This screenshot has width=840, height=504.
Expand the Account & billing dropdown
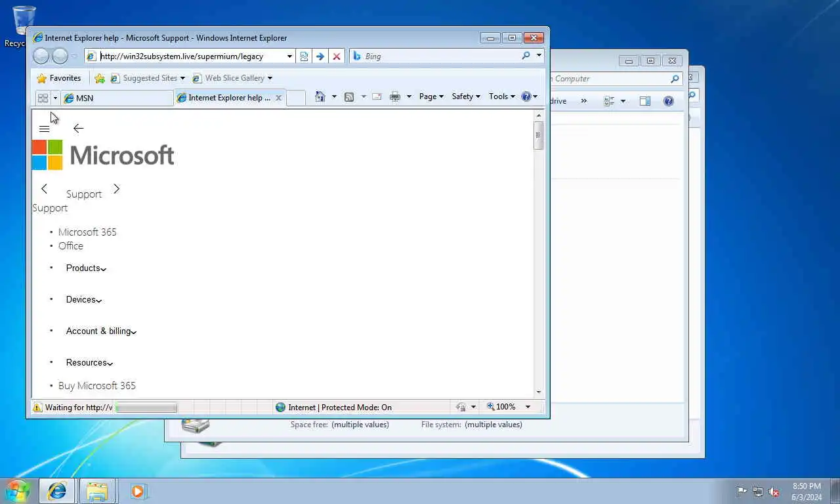(x=101, y=331)
